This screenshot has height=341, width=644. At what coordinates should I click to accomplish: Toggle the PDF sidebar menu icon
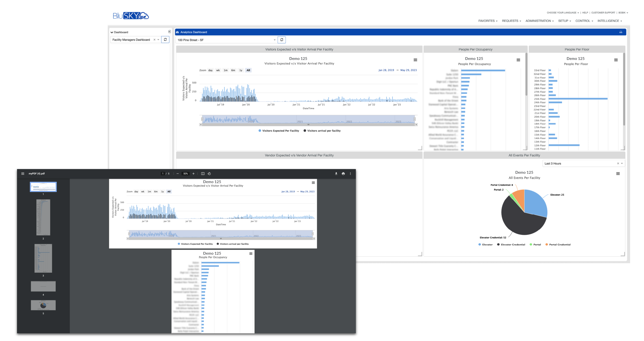pos(23,174)
